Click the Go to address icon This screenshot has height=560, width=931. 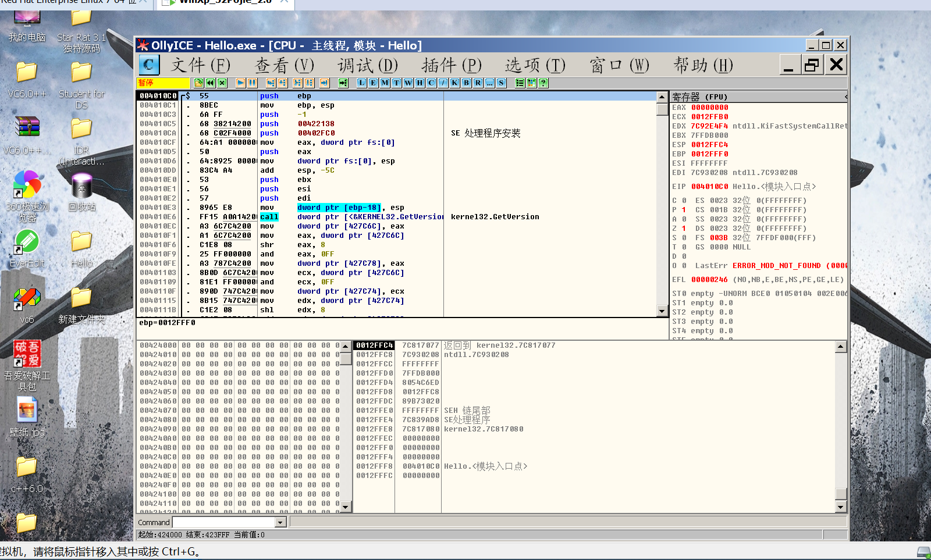coord(343,83)
